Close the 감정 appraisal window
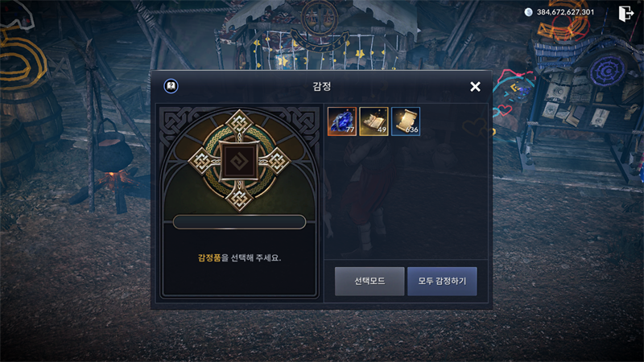Screen dimensions: 644x362 (475, 87)
